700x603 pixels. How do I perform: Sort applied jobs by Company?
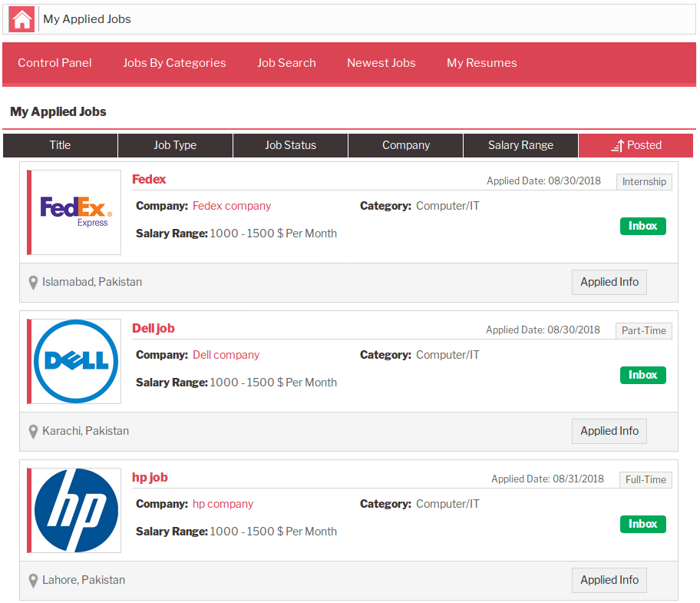point(405,145)
